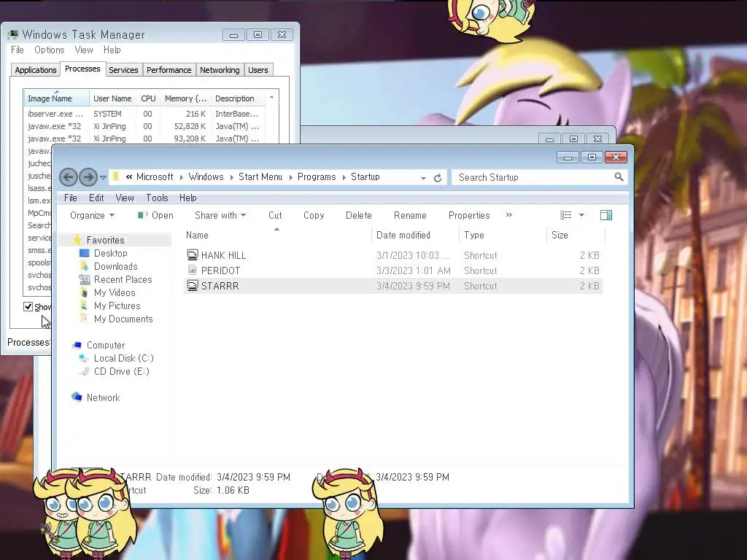This screenshot has width=747, height=560.
Task: Open the Explorer Edit menu
Action: [96, 198]
